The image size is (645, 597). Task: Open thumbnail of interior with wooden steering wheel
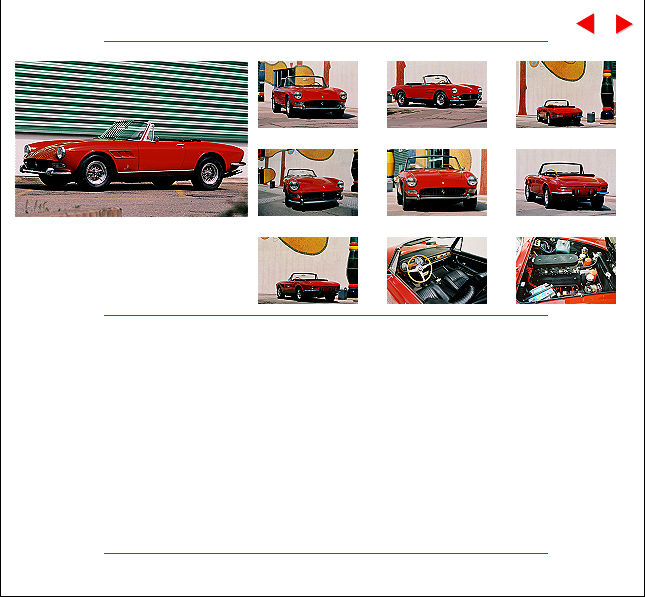pyautogui.click(x=437, y=270)
